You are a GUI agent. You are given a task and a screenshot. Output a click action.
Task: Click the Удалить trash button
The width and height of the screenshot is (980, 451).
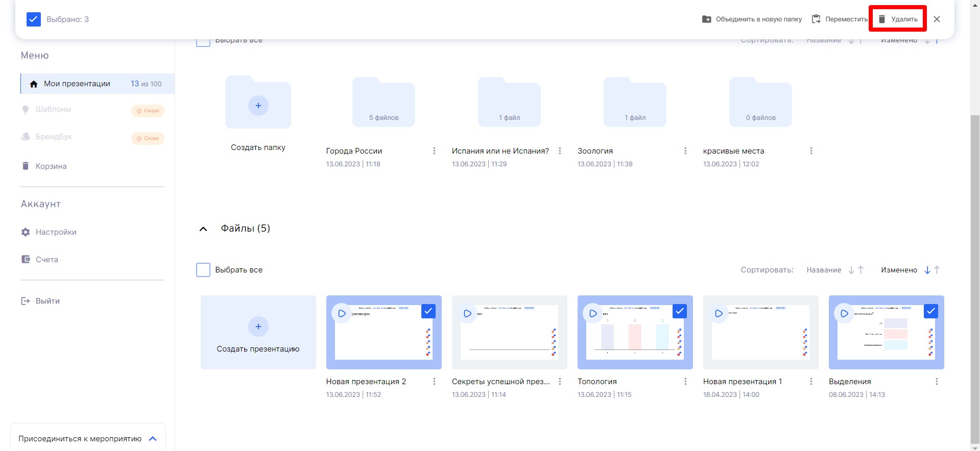898,19
